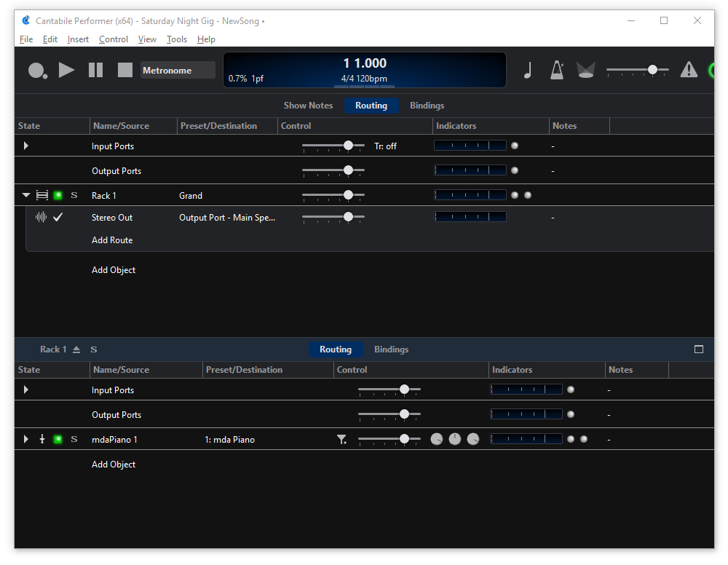Solo the mdaPiano 1 plugin

coord(74,439)
